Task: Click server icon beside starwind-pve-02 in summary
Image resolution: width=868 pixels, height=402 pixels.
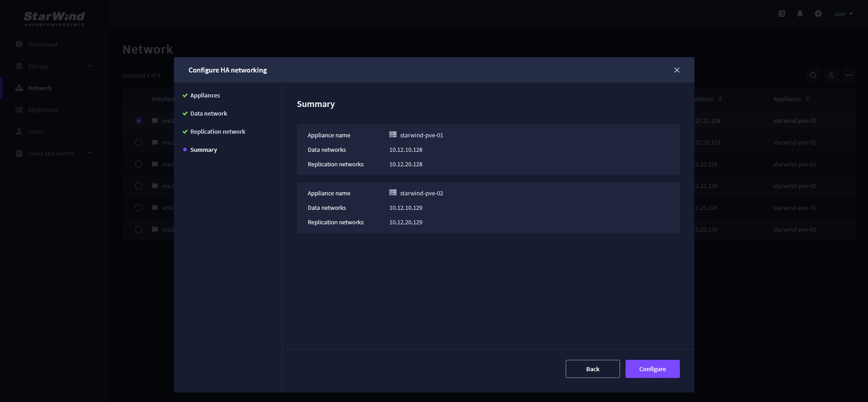Action: point(393,193)
